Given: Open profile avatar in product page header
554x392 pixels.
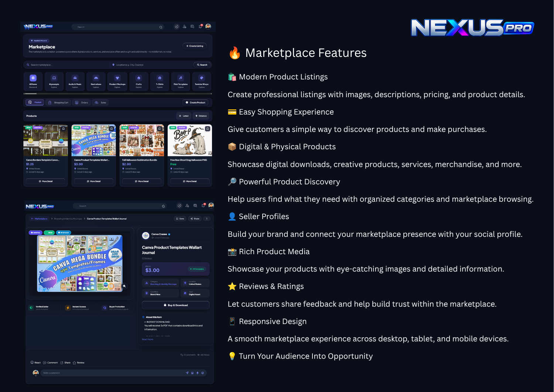Looking at the screenshot, I should [211, 205].
